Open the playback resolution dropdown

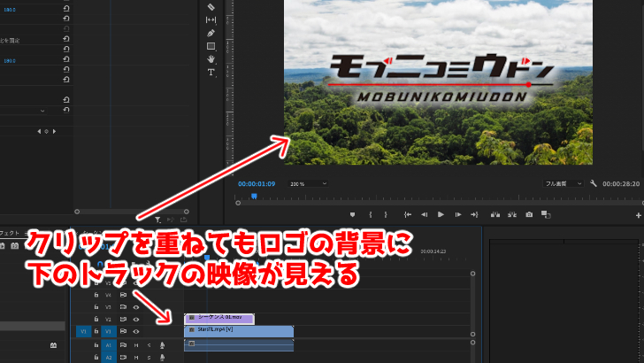coord(563,184)
